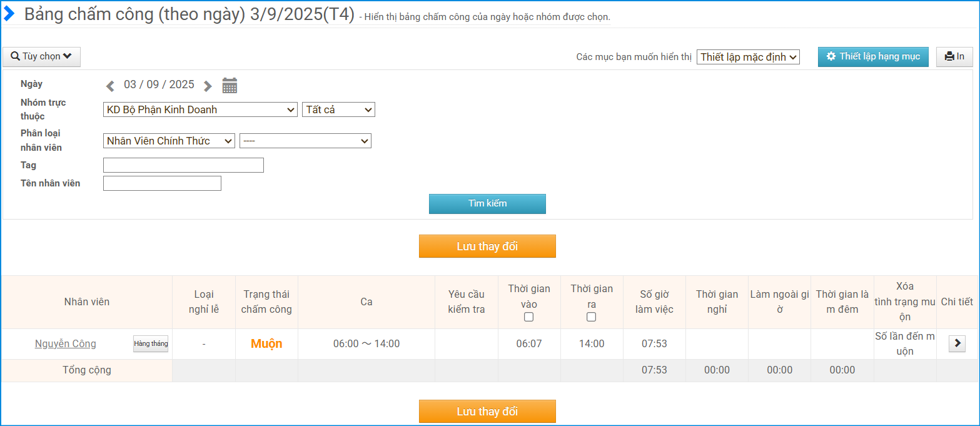Open the calendar date picker icon

click(230, 86)
